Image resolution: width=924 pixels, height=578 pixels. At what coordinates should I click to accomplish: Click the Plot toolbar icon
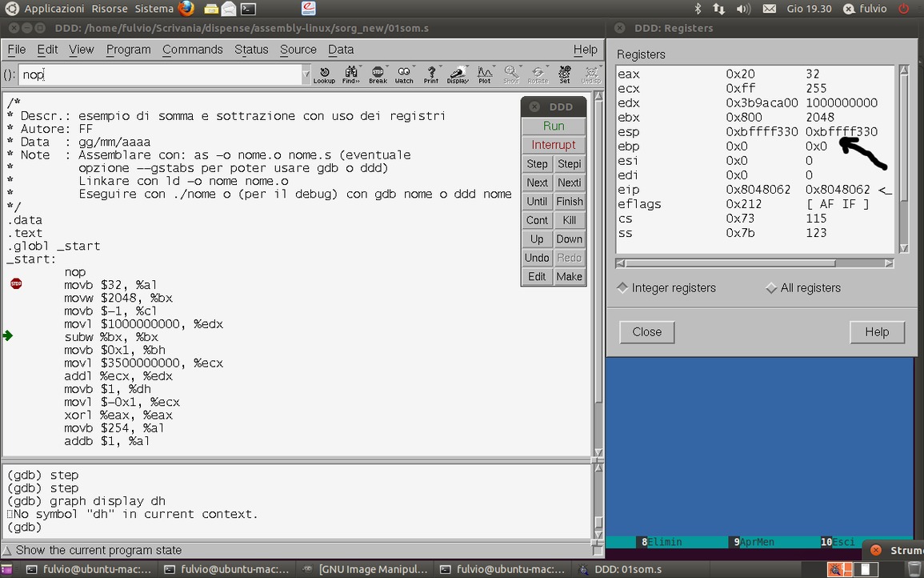(x=484, y=74)
